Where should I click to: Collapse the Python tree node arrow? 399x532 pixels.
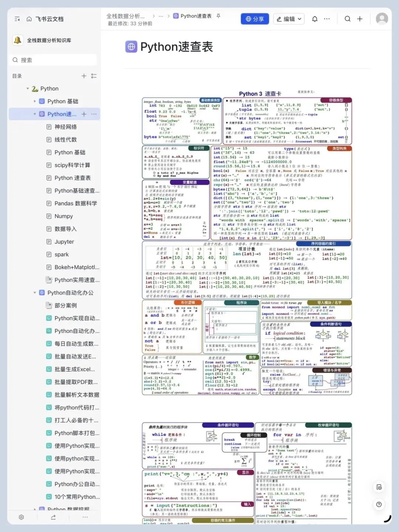(x=28, y=89)
